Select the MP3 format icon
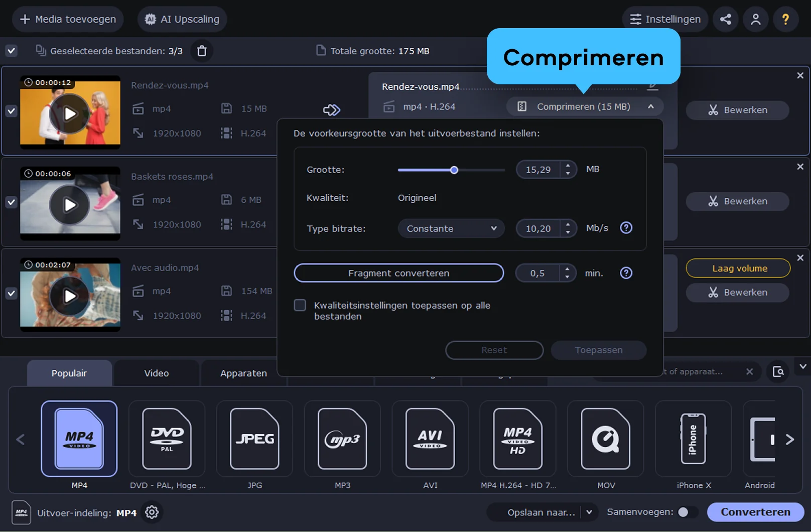Image resolution: width=811 pixels, height=532 pixels. click(342, 439)
